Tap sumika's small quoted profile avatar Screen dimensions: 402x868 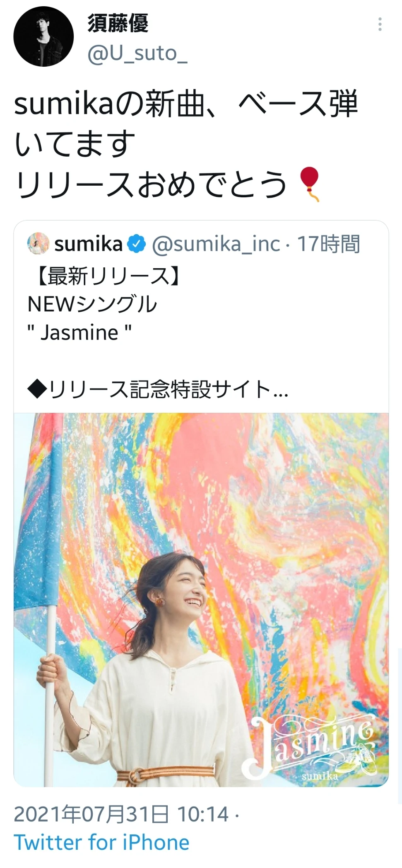[38, 243]
